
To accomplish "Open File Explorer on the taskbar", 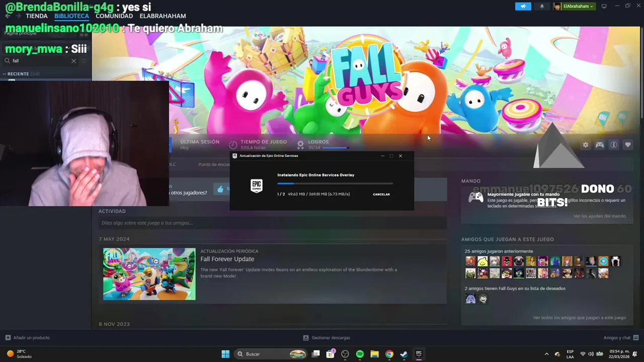I will tap(374, 354).
